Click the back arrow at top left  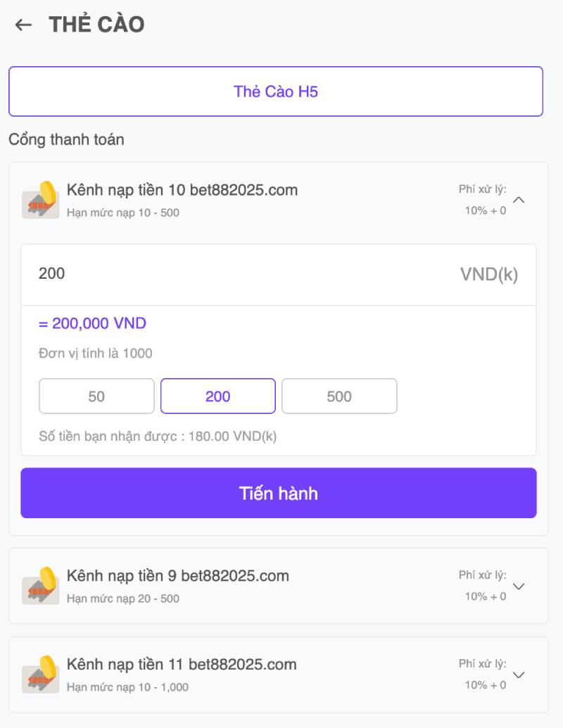point(24,25)
